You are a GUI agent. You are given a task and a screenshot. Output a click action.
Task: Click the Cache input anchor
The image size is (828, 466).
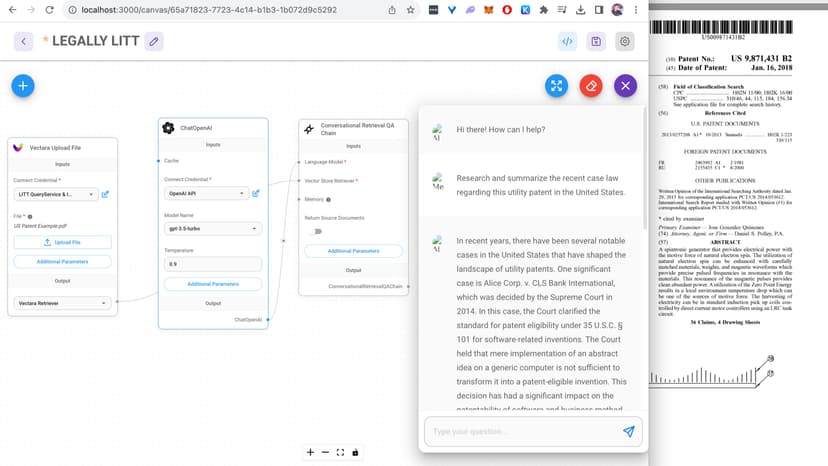(x=158, y=161)
